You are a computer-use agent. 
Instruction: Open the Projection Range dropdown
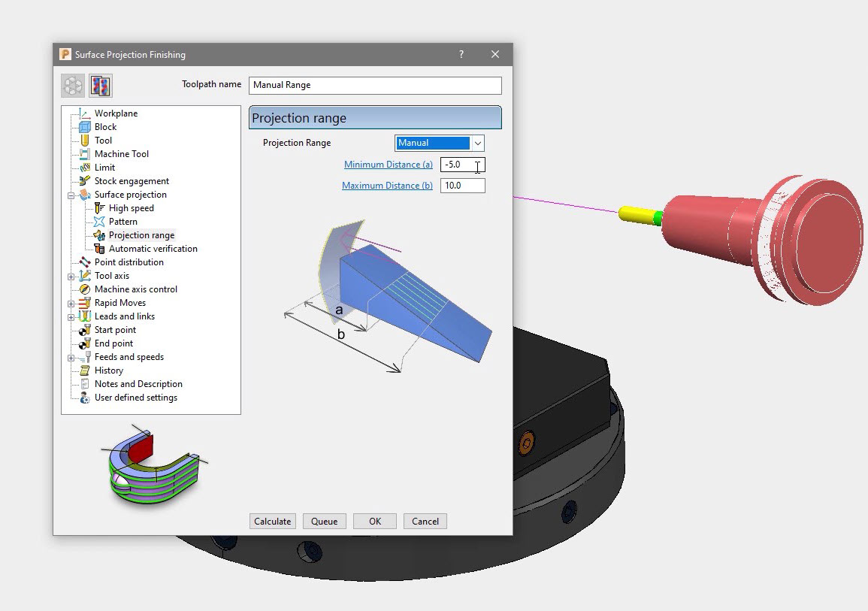click(478, 143)
